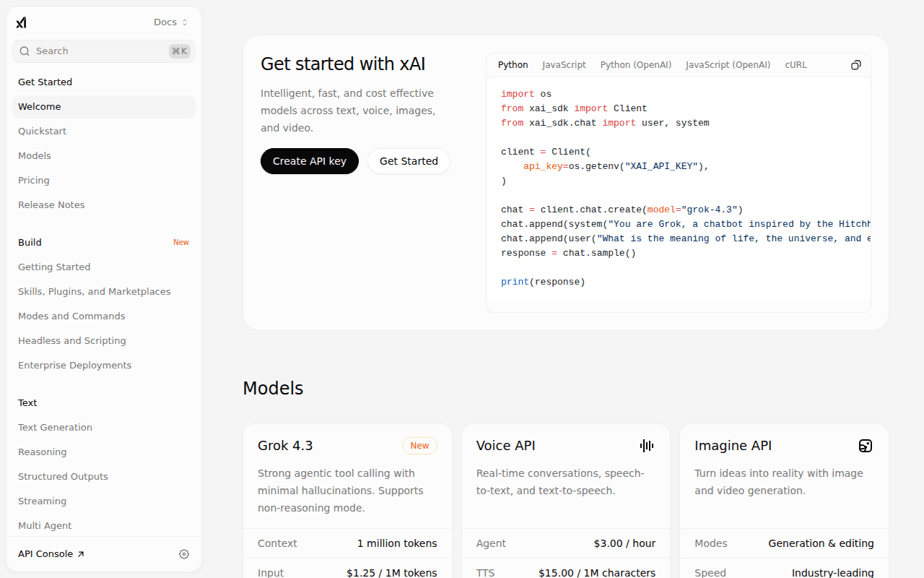Screen dimensions: 924x578
Task: Click the Get Started button
Action: click(x=409, y=161)
